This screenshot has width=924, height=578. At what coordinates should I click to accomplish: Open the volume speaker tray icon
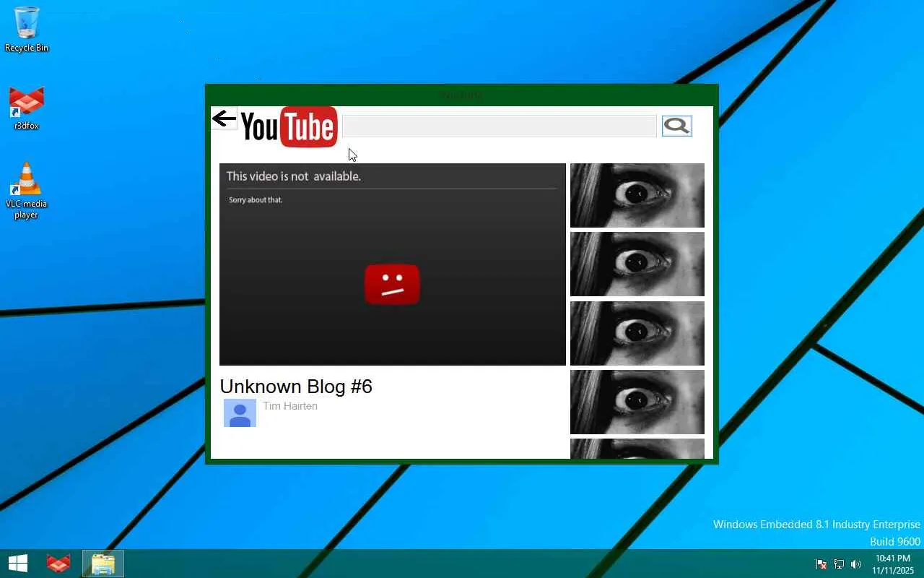pyautogui.click(x=856, y=564)
